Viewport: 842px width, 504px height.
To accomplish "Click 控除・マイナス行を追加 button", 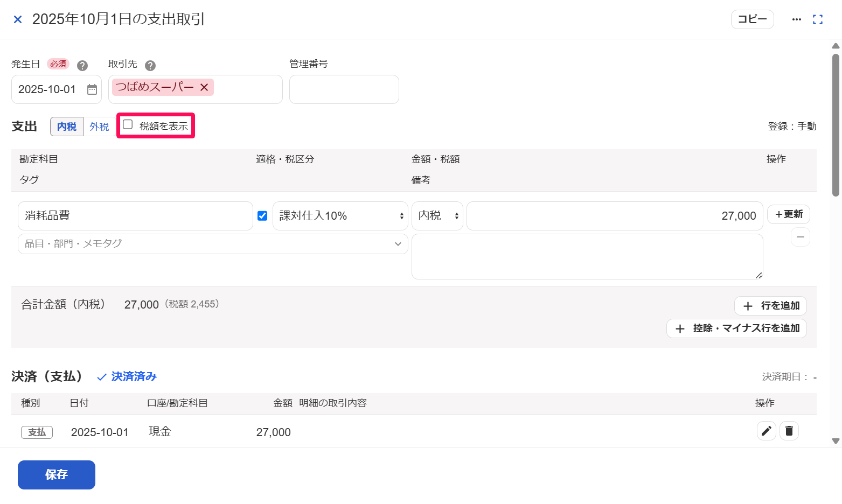I will tap(736, 328).
